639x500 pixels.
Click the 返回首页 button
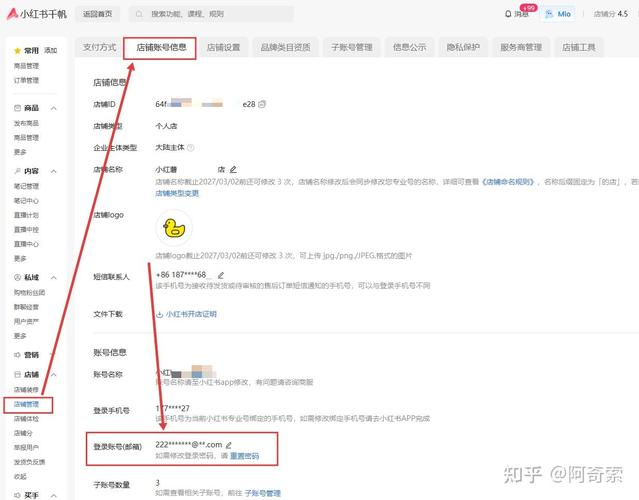[x=97, y=14]
